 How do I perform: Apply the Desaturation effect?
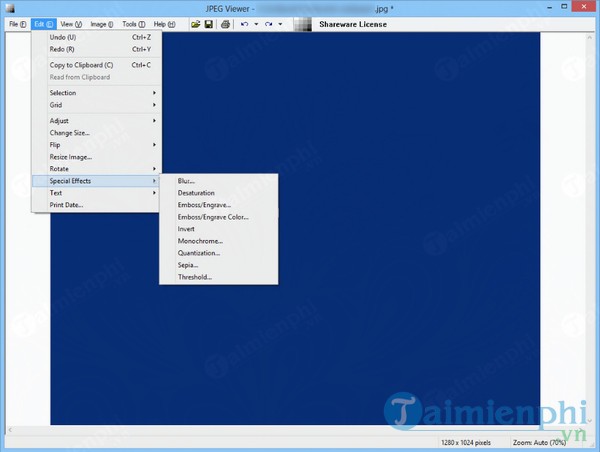click(219, 193)
